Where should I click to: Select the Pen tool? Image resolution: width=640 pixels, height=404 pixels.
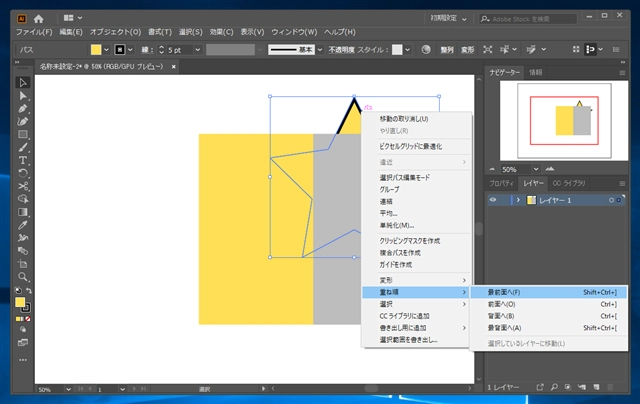(x=23, y=109)
